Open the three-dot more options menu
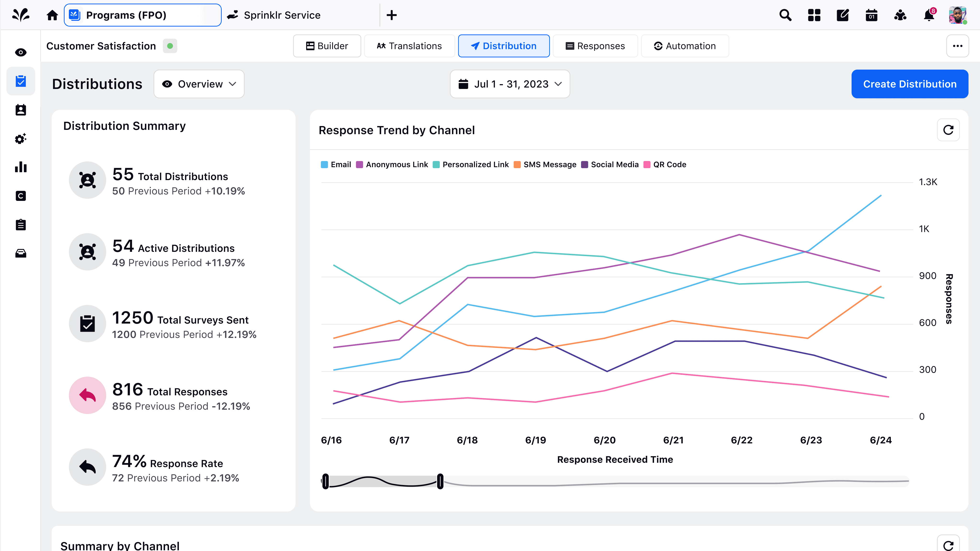The height and width of the screenshot is (551, 980). click(x=957, y=46)
